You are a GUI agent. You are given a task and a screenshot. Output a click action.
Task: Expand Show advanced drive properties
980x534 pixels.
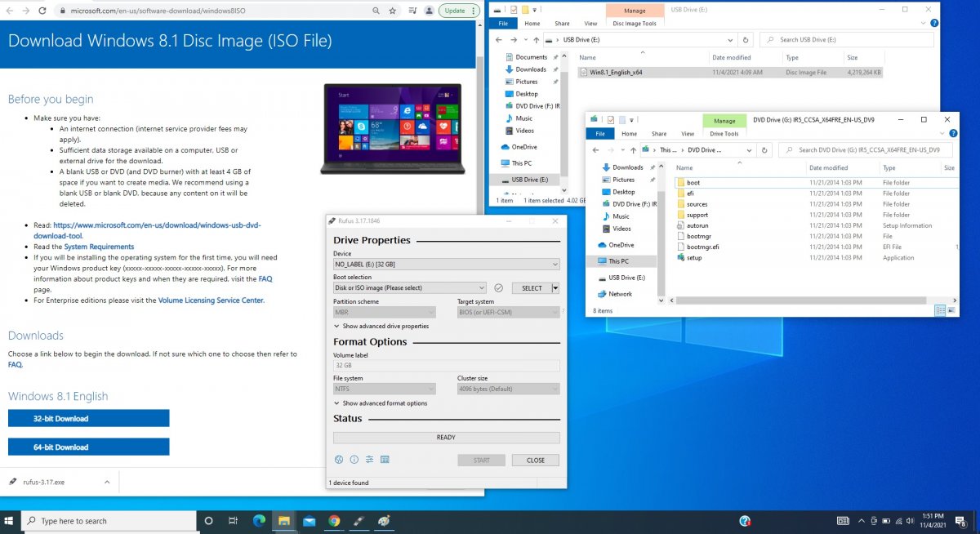[381, 326]
